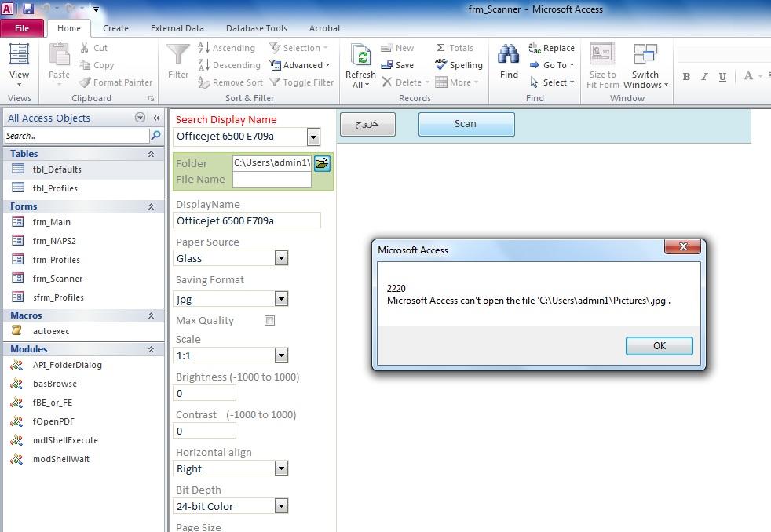
Task: Click the navigation pane Search box
Action: (x=77, y=136)
